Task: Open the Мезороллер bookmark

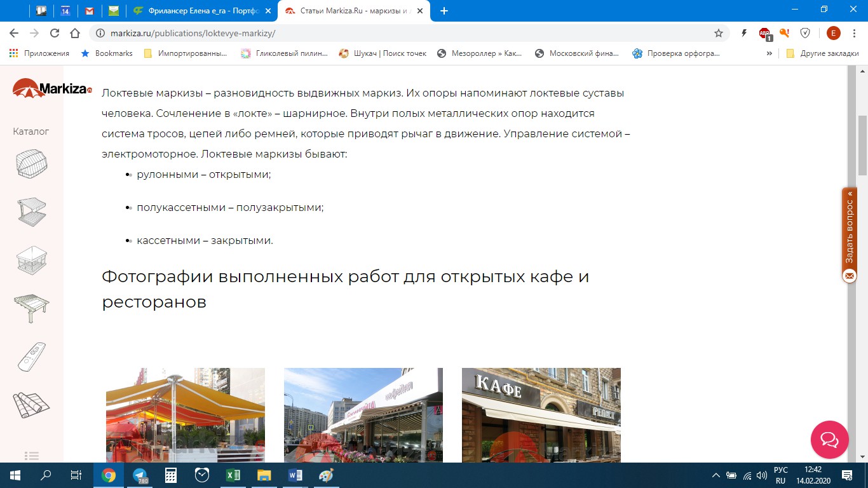Action: (480, 53)
